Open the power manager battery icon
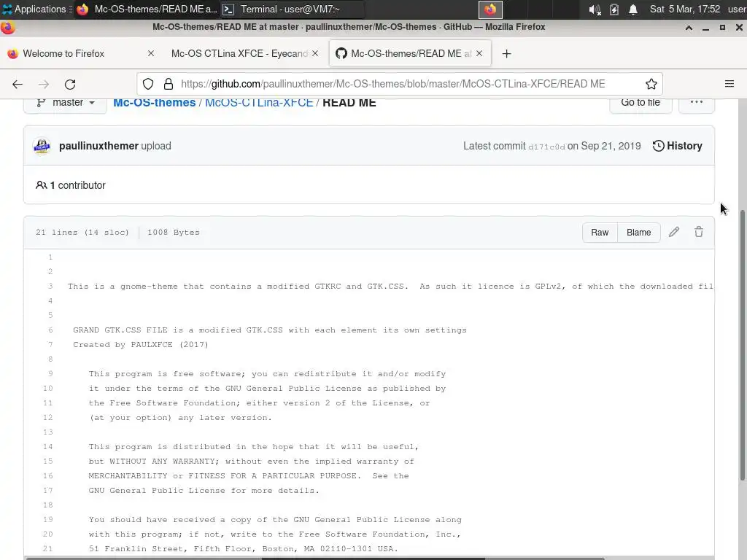Image resolution: width=747 pixels, height=560 pixels. coord(614,9)
